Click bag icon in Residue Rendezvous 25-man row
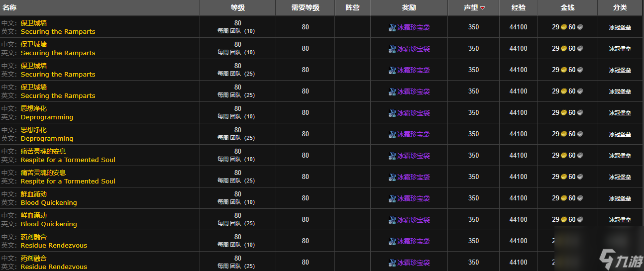 point(392,263)
